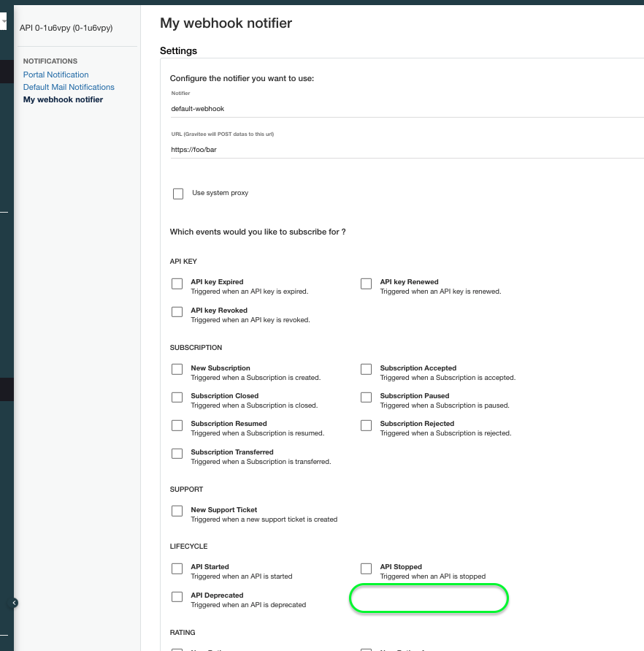The height and width of the screenshot is (651, 644).
Task: Edit the URL field with https://foo/bar
Action: 407,150
